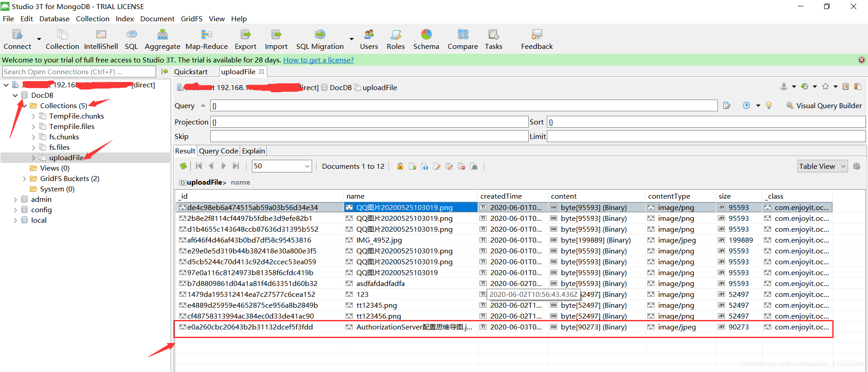This screenshot has height=372, width=868.
Task: Expand the GridFS Buckets node
Action: [24, 179]
